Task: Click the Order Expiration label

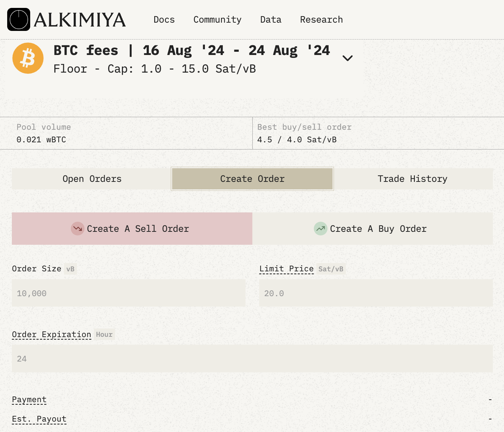Action: pos(51,335)
